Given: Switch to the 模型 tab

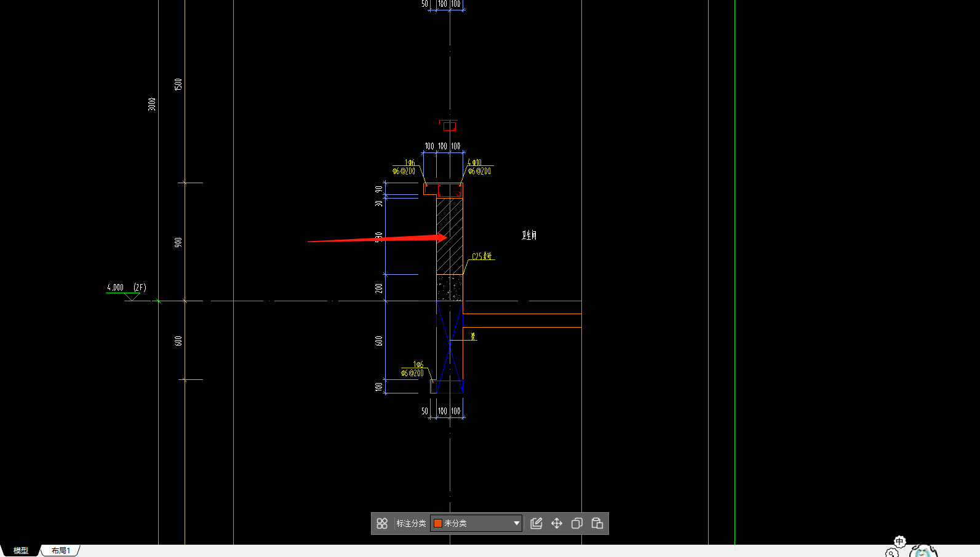Looking at the screenshot, I should (21, 550).
